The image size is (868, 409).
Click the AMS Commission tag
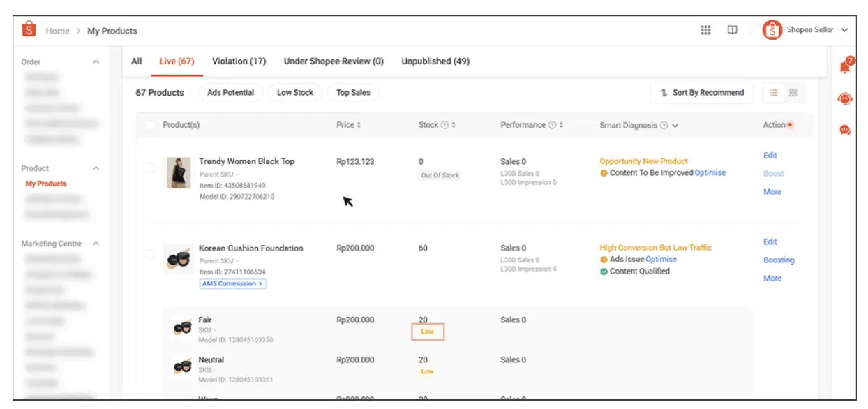coord(232,284)
